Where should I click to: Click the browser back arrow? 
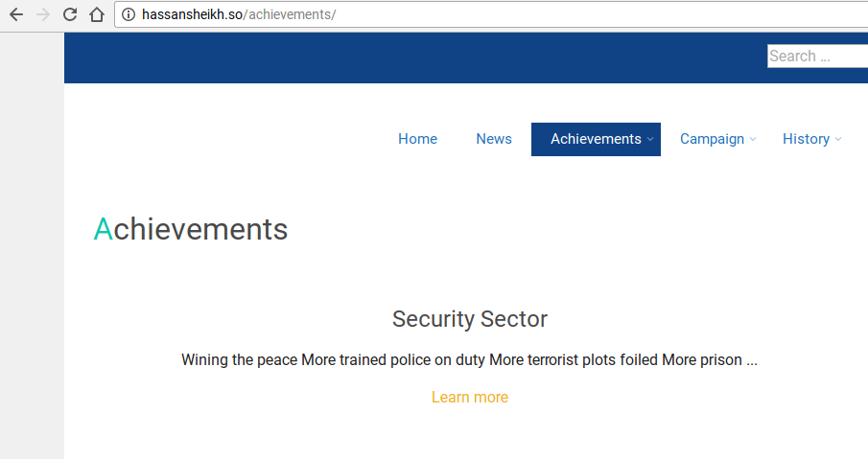(x=16, y=14)
